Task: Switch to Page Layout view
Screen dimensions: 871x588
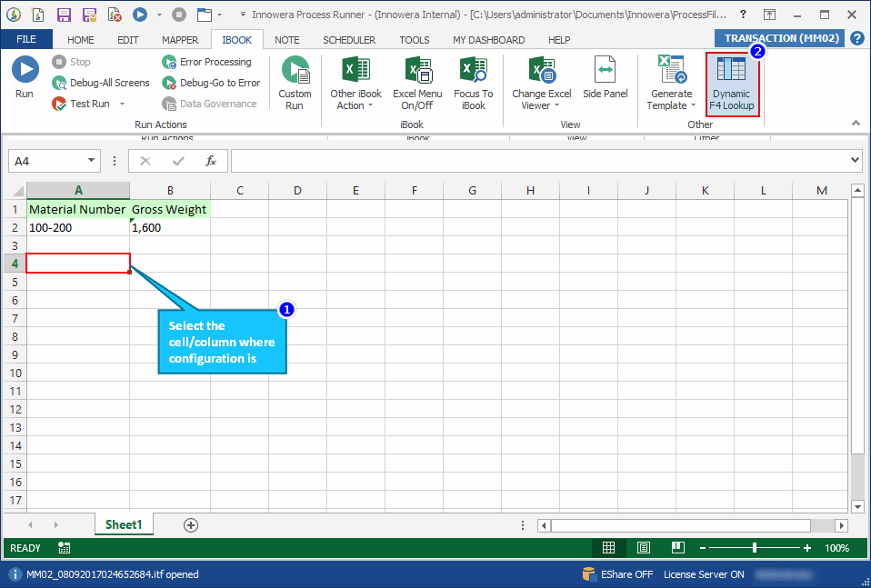Action: click(x=643, y=547)
